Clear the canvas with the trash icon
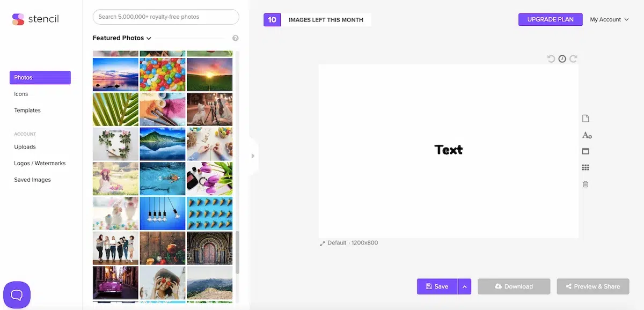The width and height of the screenshot is (644, 310). click(586, 184)
